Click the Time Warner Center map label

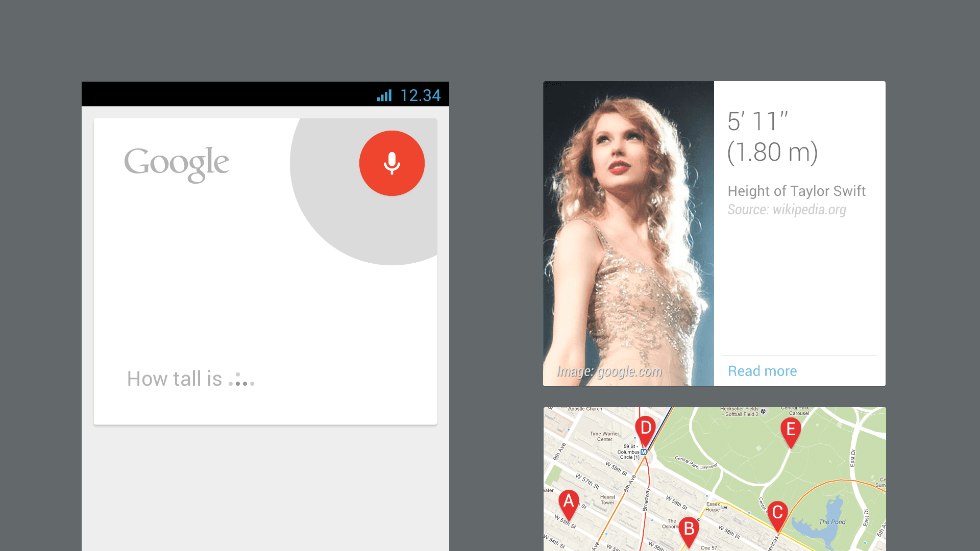pos(604,437)
